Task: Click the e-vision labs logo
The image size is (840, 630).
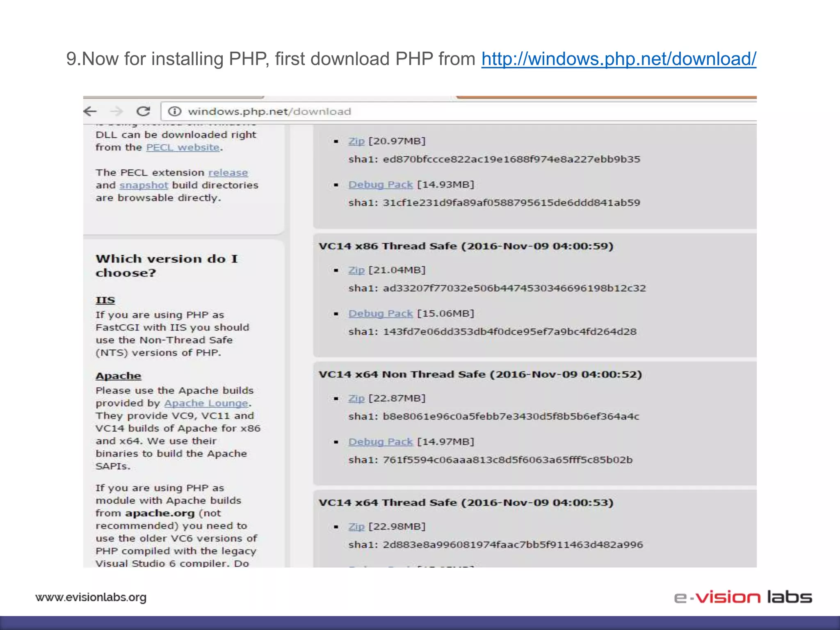Action: point(743,597)
